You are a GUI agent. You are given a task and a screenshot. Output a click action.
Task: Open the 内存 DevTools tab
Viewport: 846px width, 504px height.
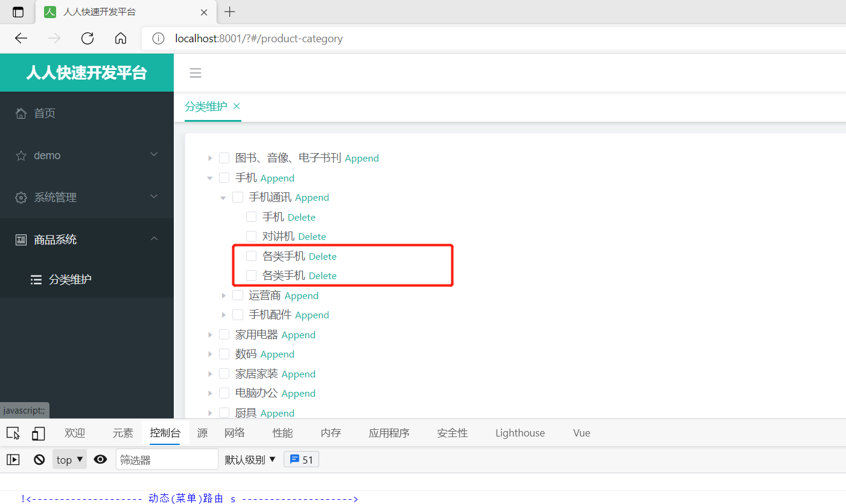[331, 433]
